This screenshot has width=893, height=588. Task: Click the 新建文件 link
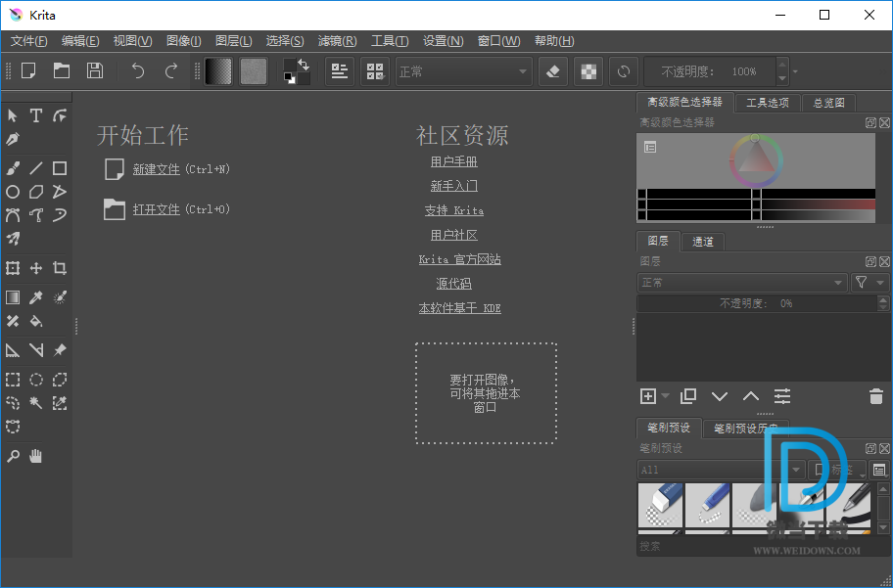pos(157,169)
